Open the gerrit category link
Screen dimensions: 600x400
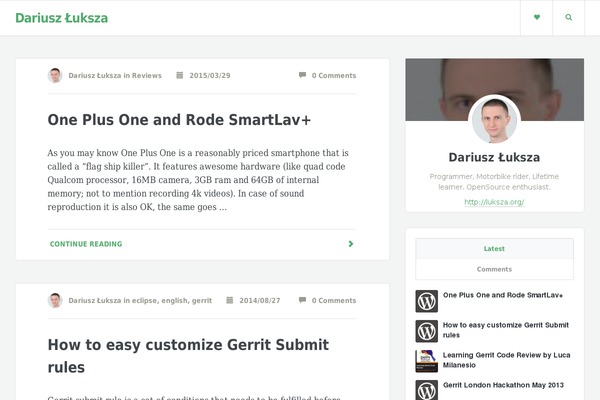202,300
